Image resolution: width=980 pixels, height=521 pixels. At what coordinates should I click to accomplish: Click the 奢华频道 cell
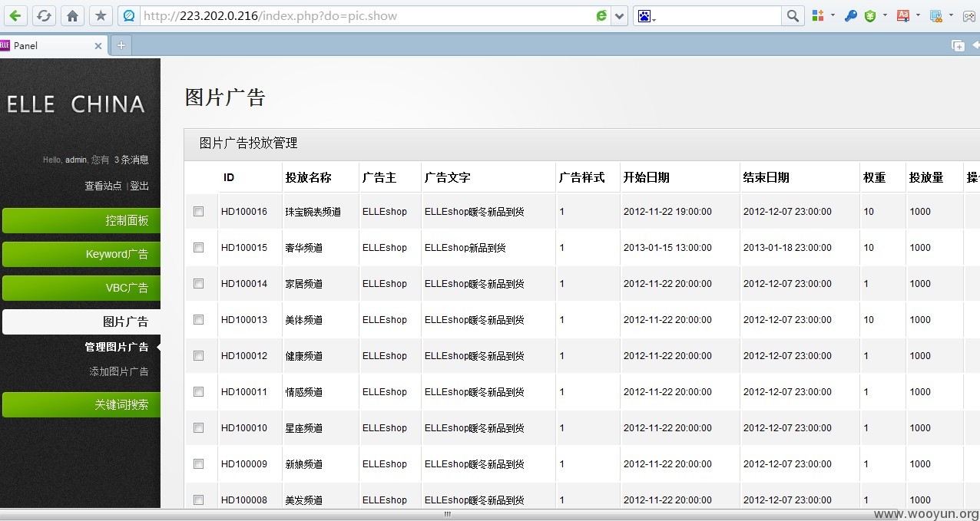point(303,248)
